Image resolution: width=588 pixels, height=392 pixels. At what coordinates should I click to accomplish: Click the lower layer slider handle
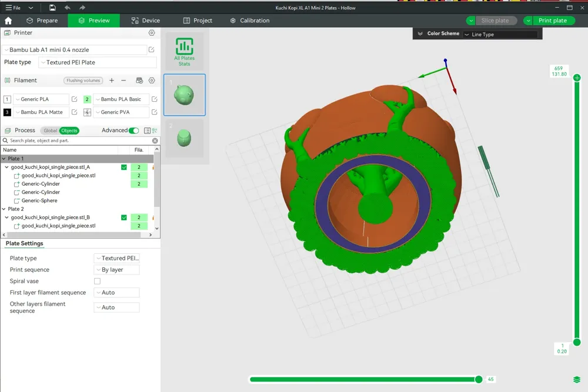point(577,342)
